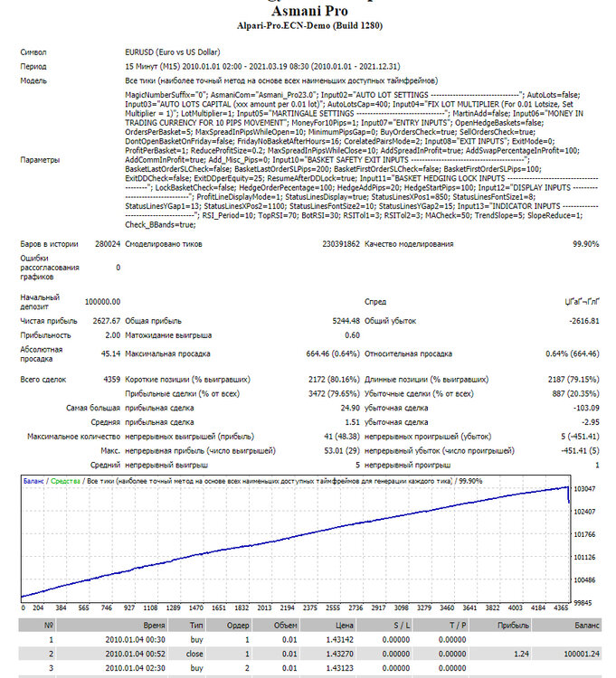Click profit cell 1.24 in row 2
The image size is (616, 678).
coord(521,654)
